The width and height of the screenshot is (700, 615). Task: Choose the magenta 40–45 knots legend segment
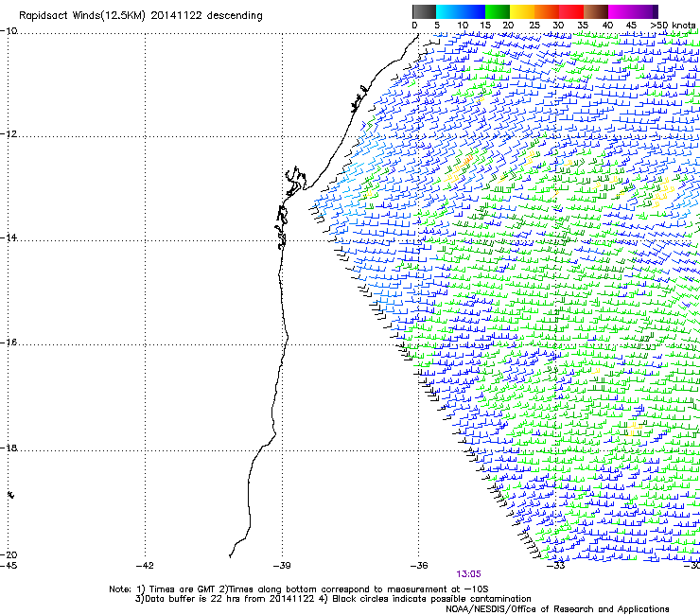(621, 11)
